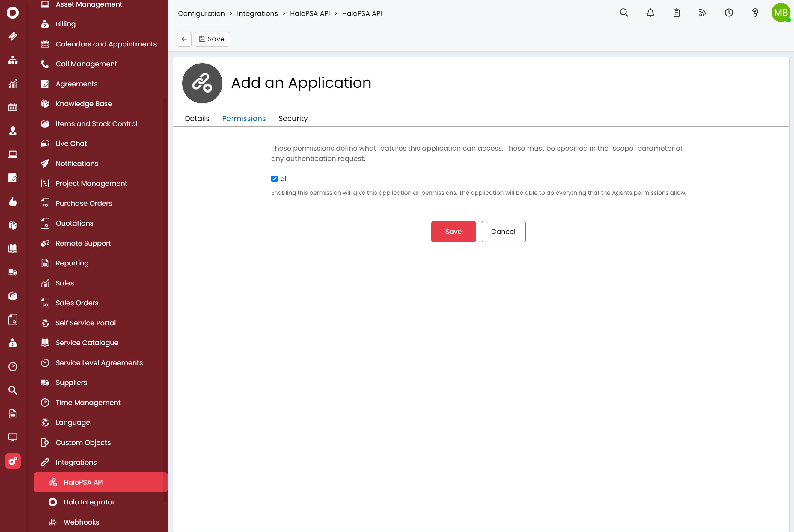Open knowledge base icon in narrow sidebar
Screen dimensions: 794x532
tap(13, 225)
